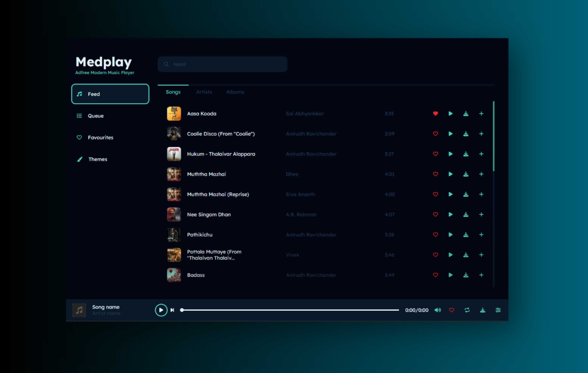Add Badass song to the queue
Image resolution: width=588 pixels, height=373 pixels.
481,275
